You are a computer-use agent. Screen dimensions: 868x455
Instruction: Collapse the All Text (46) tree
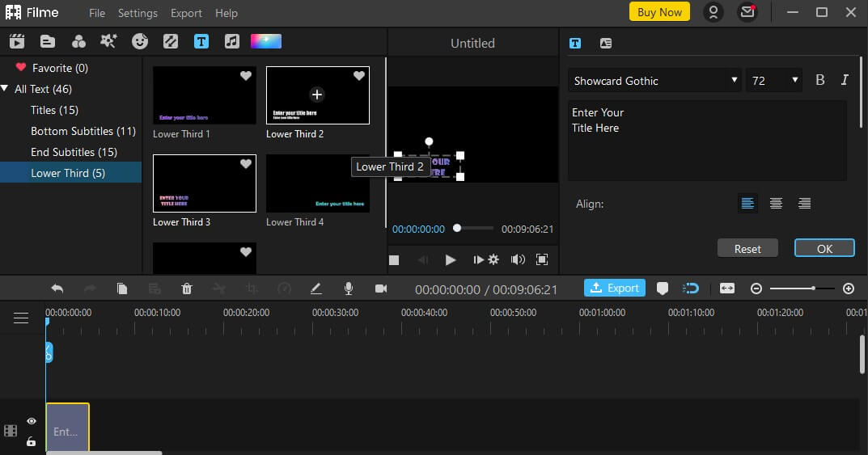(x=5, y=88)
